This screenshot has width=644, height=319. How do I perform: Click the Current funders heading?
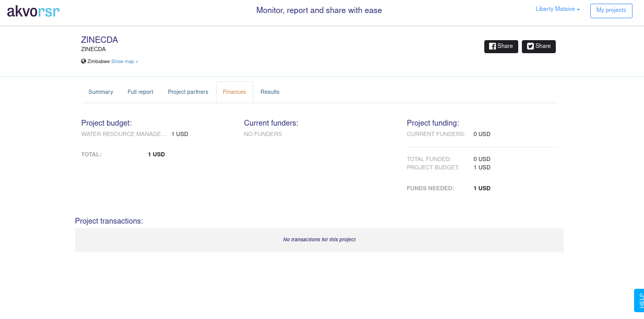coord(271,123)
